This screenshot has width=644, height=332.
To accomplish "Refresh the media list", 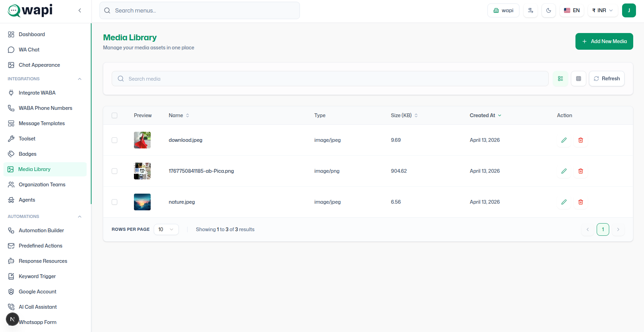I will [606, 79].
